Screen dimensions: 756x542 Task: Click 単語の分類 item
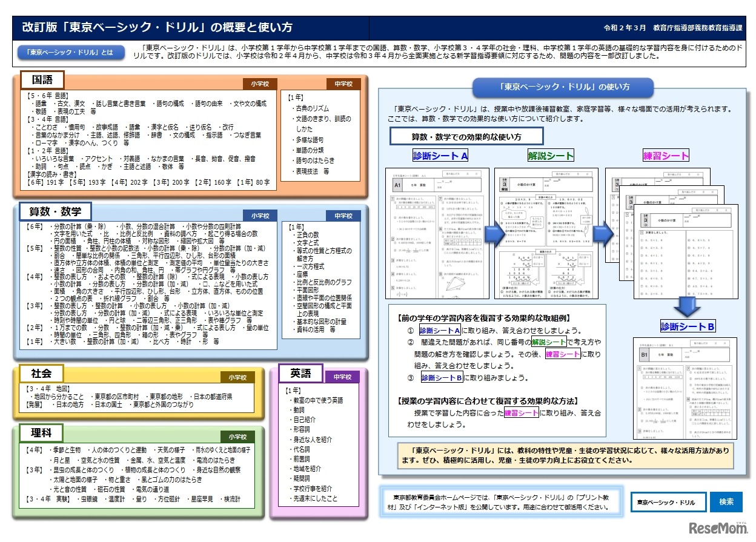(x=310, y=150)
